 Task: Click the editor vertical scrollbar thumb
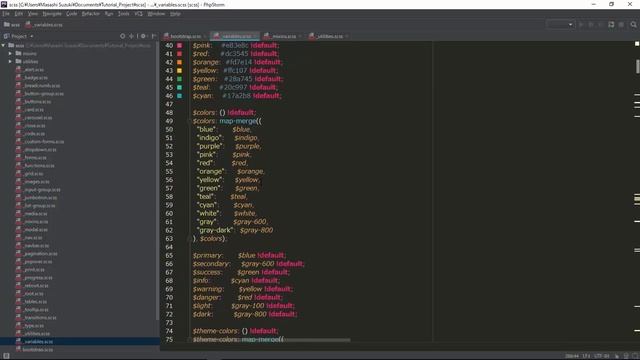point(638,67)
